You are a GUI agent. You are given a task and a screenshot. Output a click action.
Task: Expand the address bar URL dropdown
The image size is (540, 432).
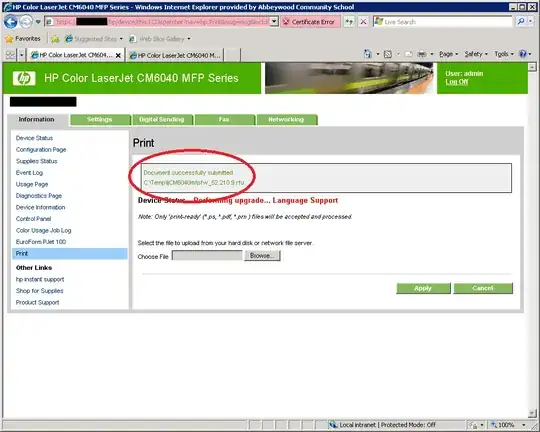coord(274,22)
